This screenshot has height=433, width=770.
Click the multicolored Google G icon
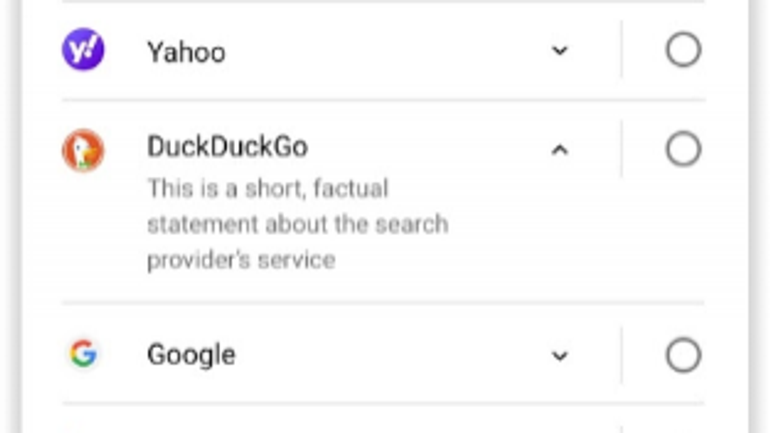[x=83, y=354]
